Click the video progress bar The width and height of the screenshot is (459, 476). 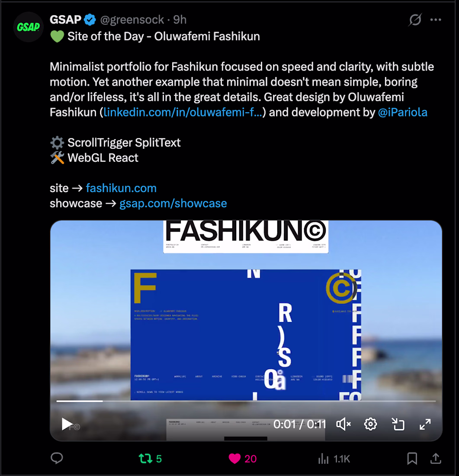pyautogui.click(x=246, y=401)
